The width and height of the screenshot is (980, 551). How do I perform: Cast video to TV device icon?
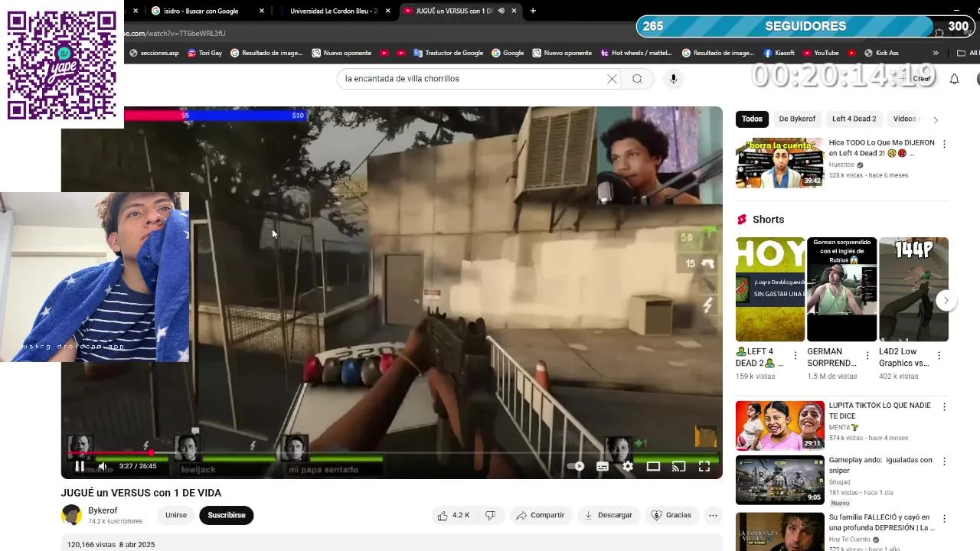678,466
